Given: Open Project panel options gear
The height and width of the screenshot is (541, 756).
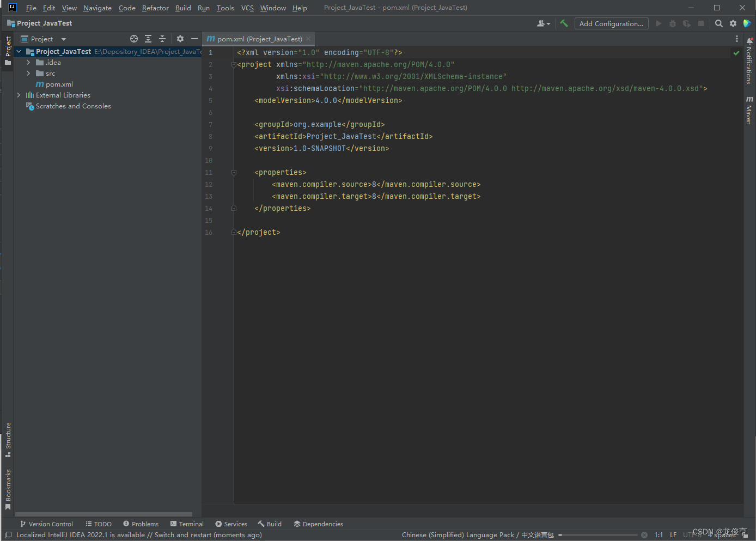Looking at the screenshot, I should click(x=180, y=39).
